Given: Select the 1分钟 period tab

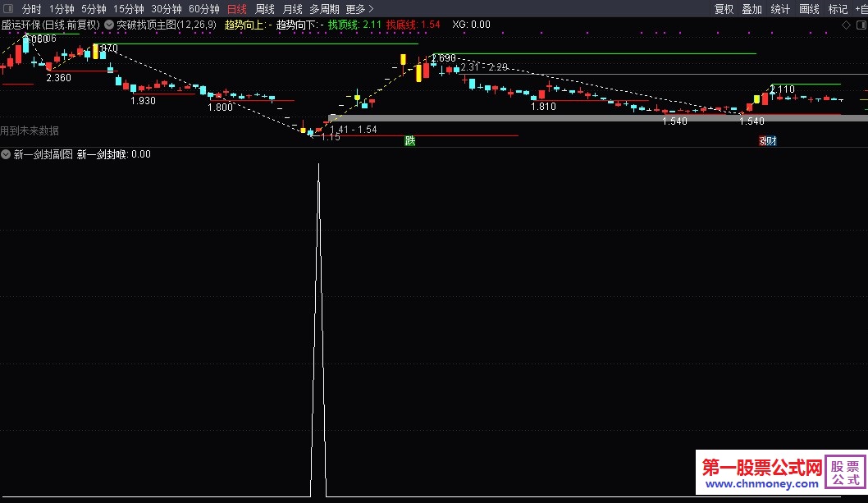Looking at the screenshot, I should [62, 9].
